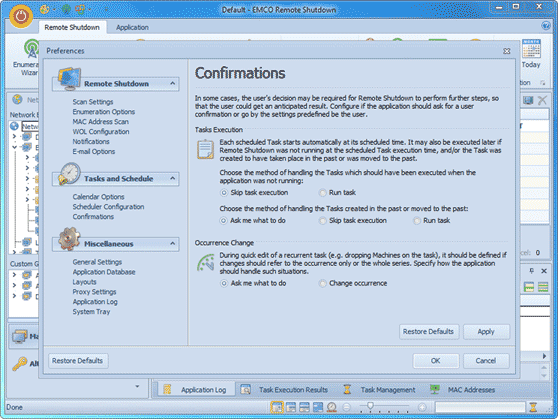
Task: Select the second calendar view icon in status bar
Action: tap(291, 407)
